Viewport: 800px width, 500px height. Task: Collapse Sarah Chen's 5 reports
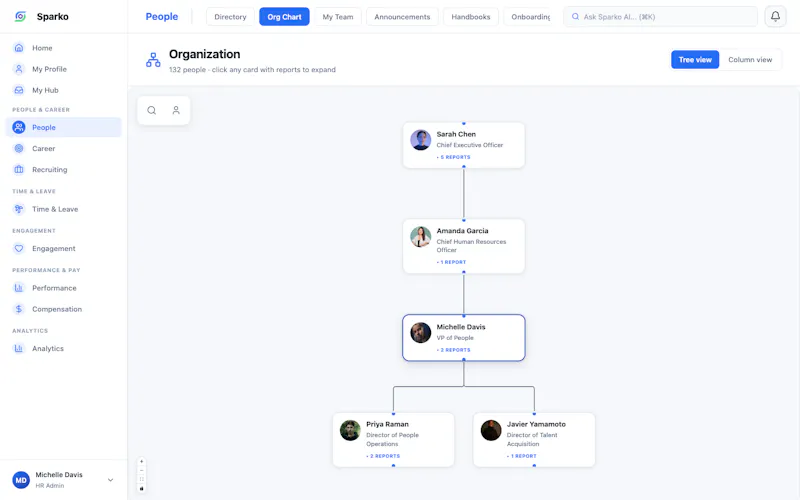click(454, 157)
